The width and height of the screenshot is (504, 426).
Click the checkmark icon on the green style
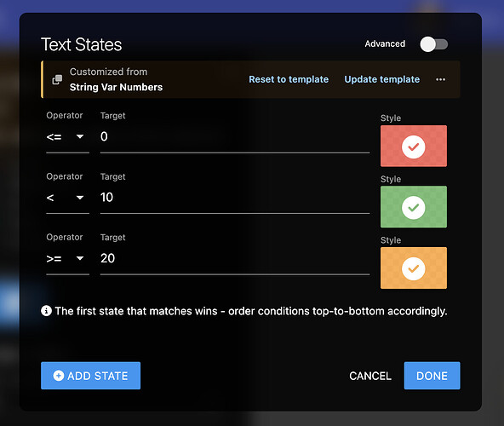[414, 208]
